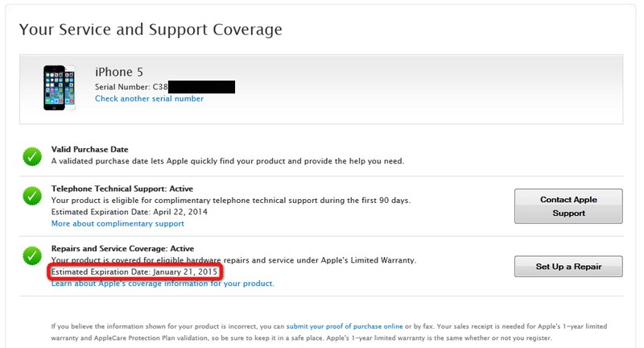This screenshot has height=348, width=644.
Task: Click the blacked-out serial number box
Action: pyautogui.click(x=202, y=86)
